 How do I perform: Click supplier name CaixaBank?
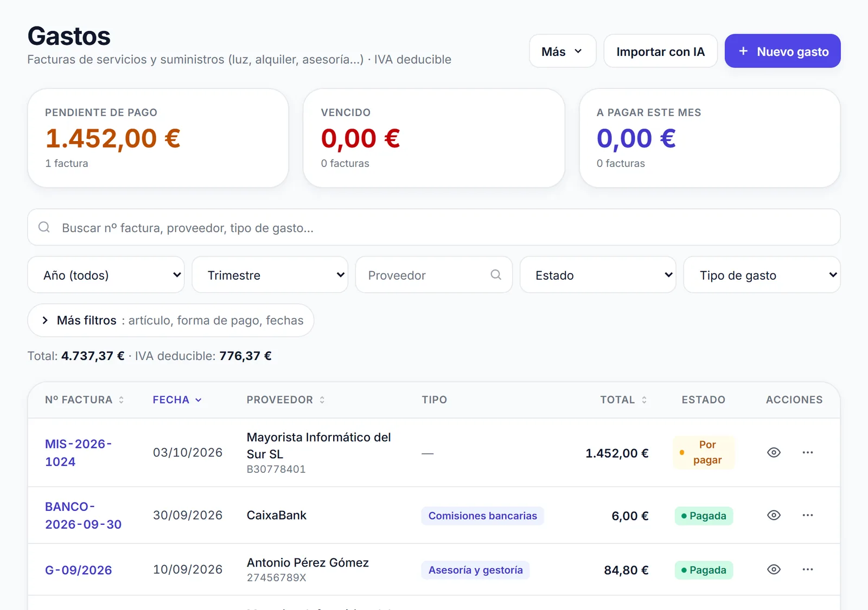277,515
